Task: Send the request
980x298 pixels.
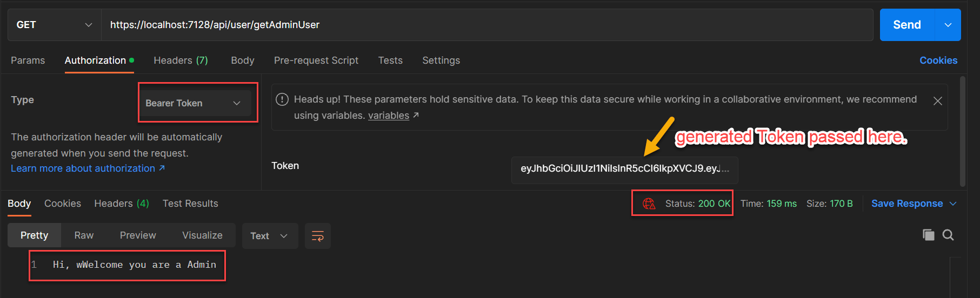Action: 908,25
